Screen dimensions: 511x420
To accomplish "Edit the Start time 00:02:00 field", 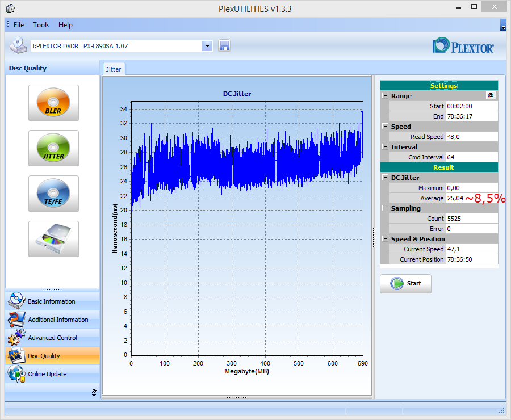I will tap(472, 106).
